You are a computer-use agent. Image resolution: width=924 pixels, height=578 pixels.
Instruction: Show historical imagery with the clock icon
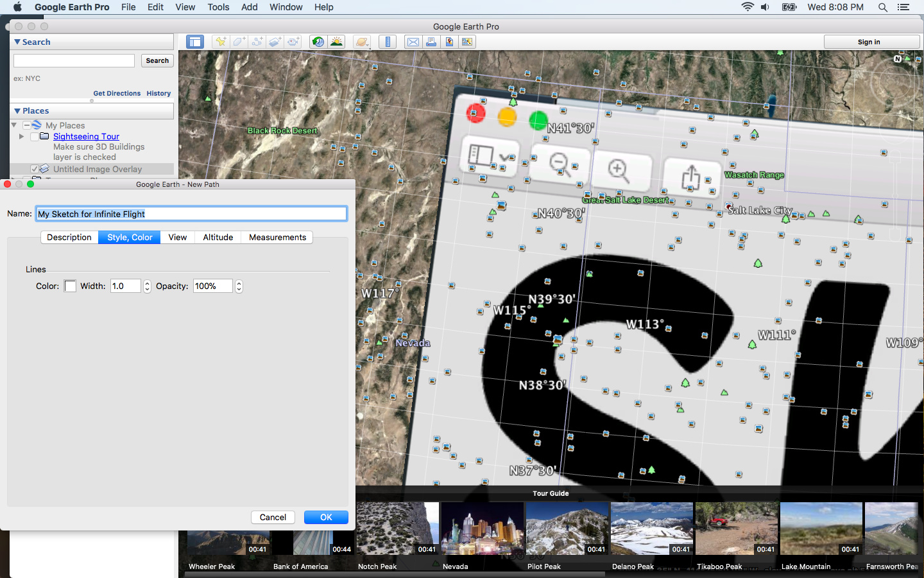[x=318, y=42]
